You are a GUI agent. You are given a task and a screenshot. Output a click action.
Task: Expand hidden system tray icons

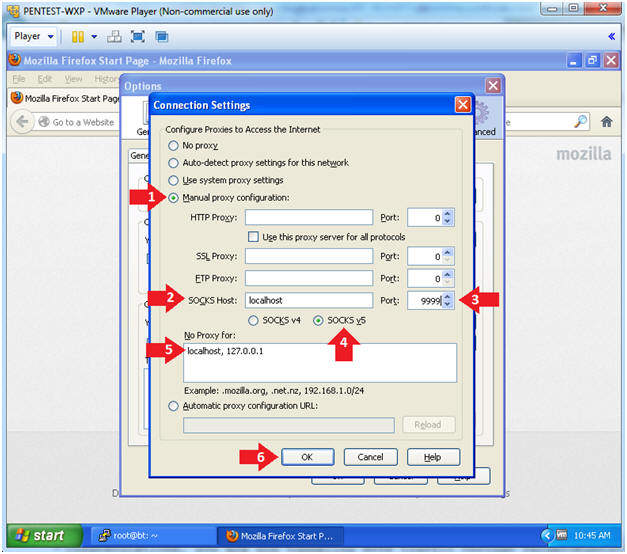(x=546, y=535)
